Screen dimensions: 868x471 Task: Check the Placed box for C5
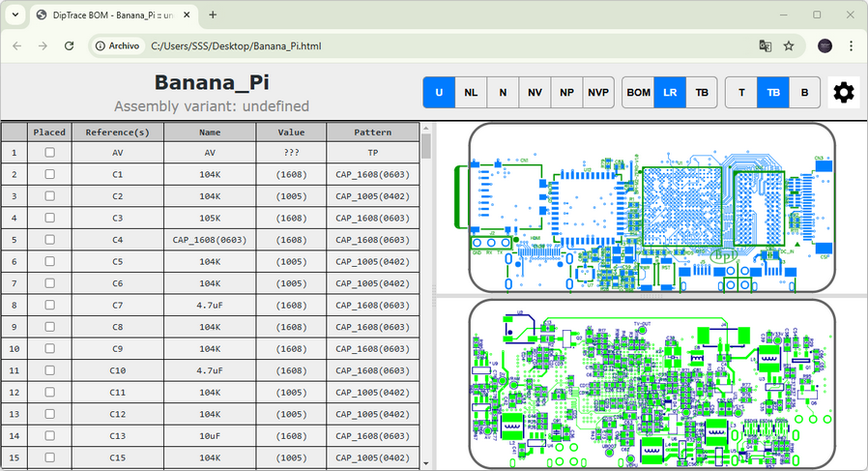point(50,261)
